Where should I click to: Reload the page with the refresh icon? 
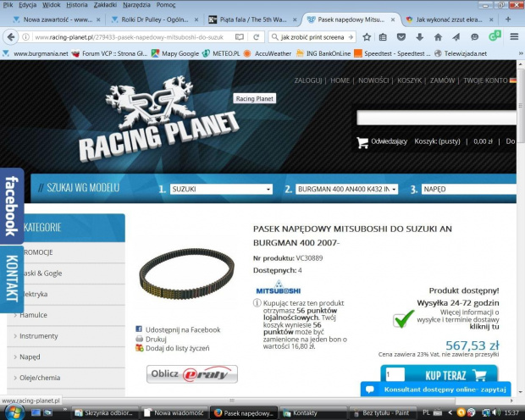(256, 37)
